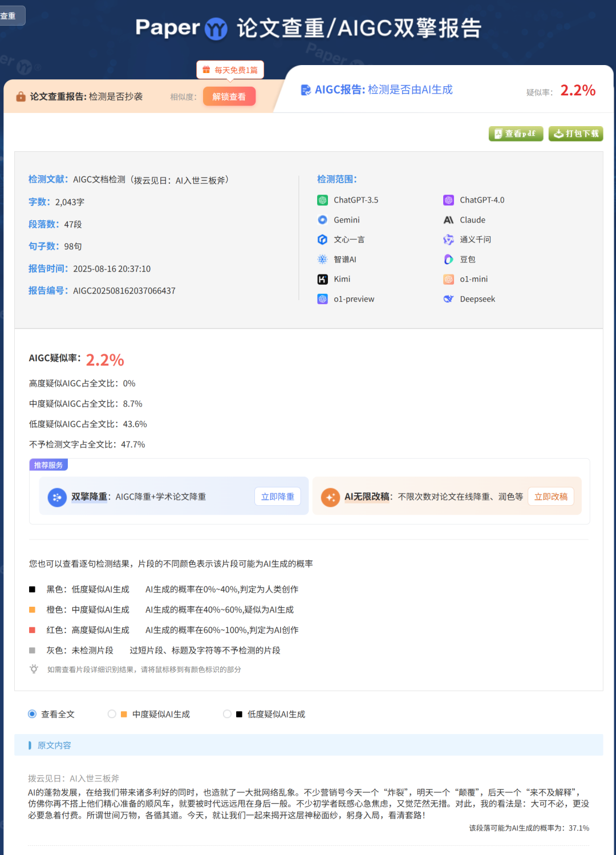Click the 文心一言 logo icon

322,240
